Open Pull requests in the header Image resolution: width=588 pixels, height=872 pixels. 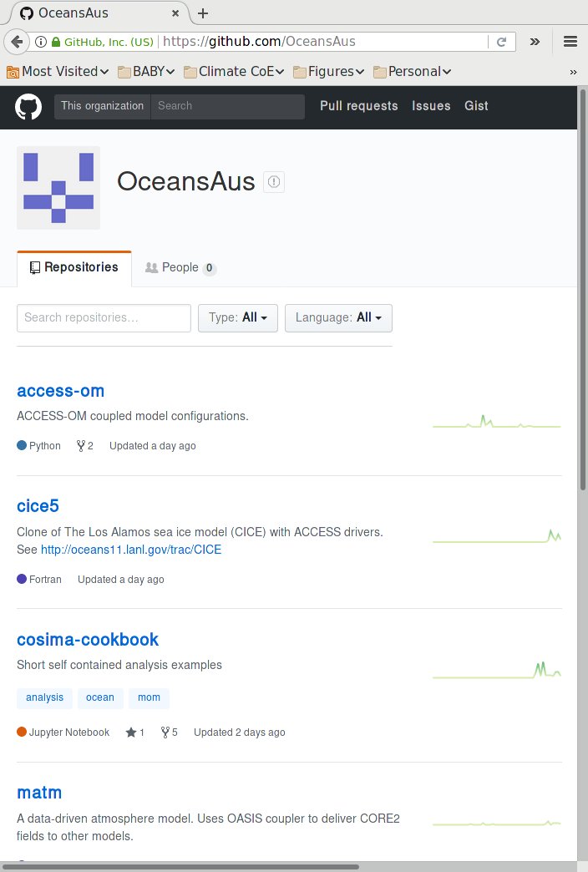[x=359, y=106]
